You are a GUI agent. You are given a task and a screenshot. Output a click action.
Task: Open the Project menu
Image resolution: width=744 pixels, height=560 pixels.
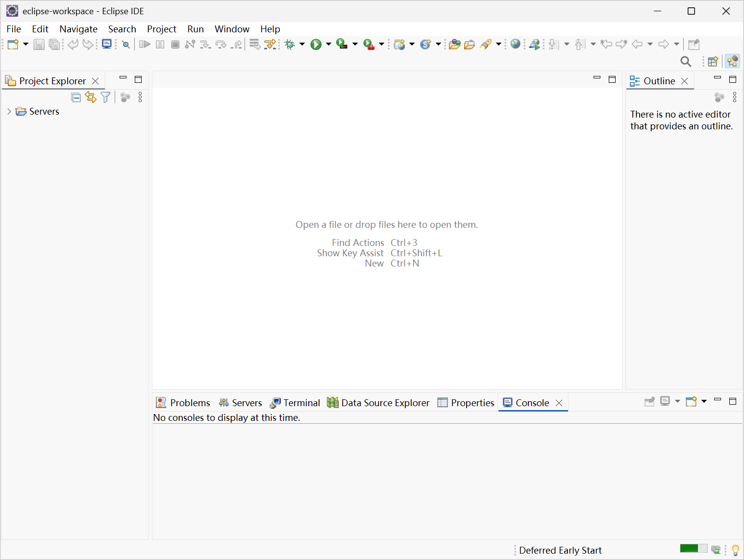point(162,29)
